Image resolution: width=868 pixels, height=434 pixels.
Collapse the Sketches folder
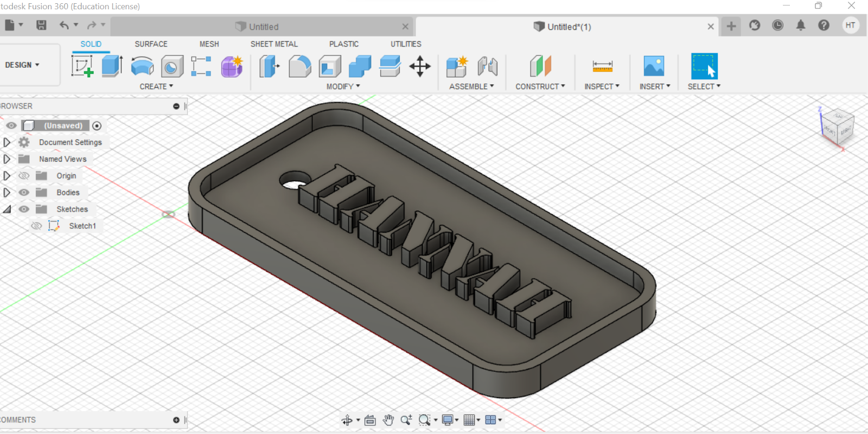pos(7,209)
